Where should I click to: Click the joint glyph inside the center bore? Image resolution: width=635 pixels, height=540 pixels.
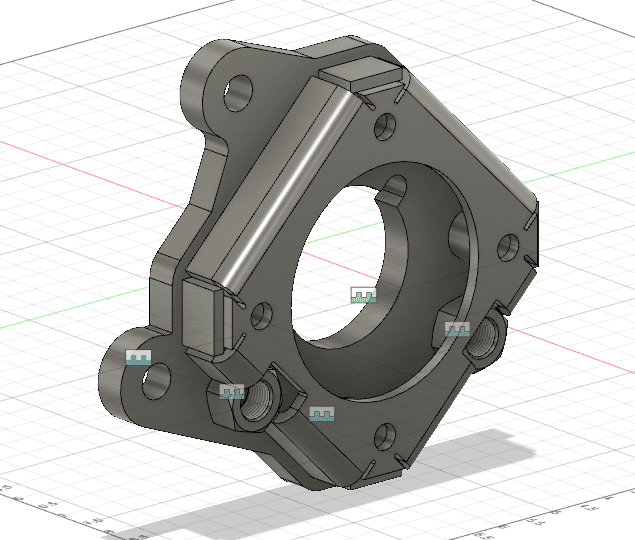(x=362, y=294)
